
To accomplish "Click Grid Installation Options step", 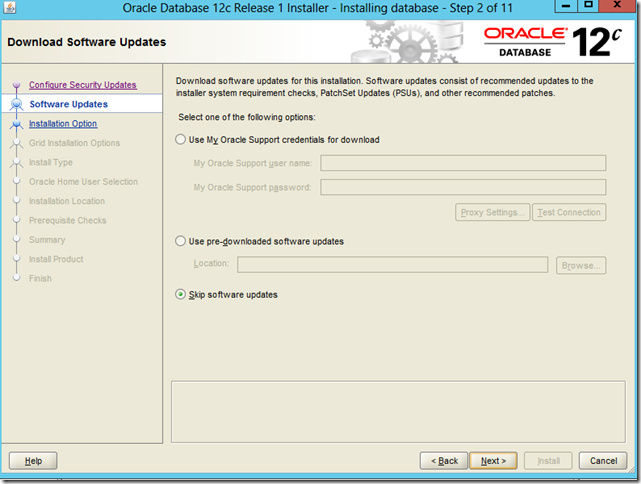I will (74, 143).
